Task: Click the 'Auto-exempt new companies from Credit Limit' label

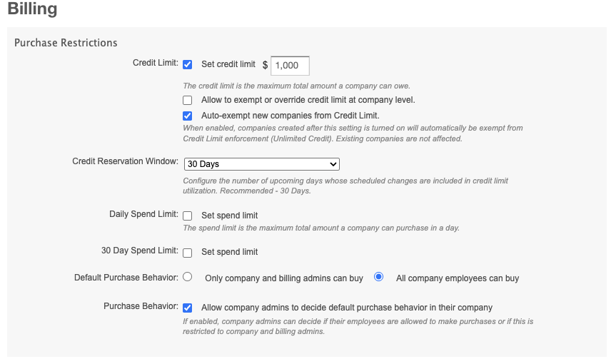Action: coord(291,116)
